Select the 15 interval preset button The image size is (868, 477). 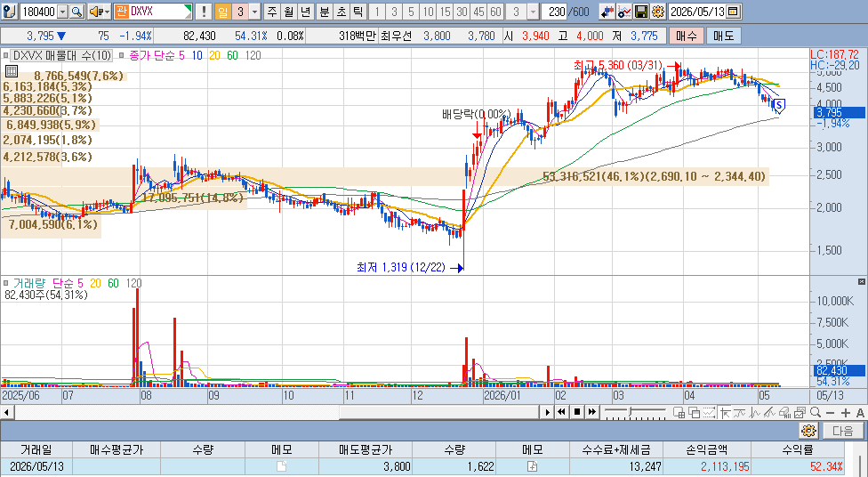point(445,11)
